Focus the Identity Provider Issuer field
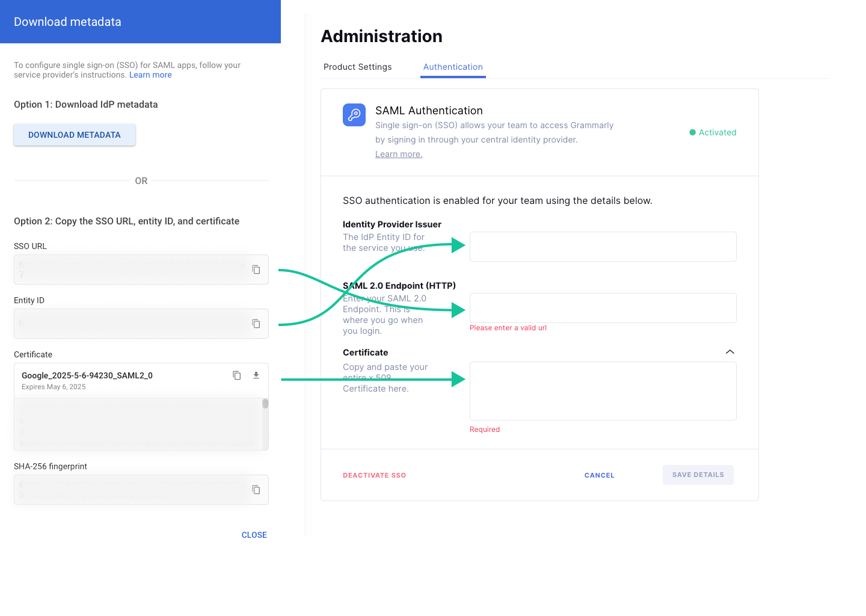This screenshot has width=866, height=616. [x=603, y=247]
